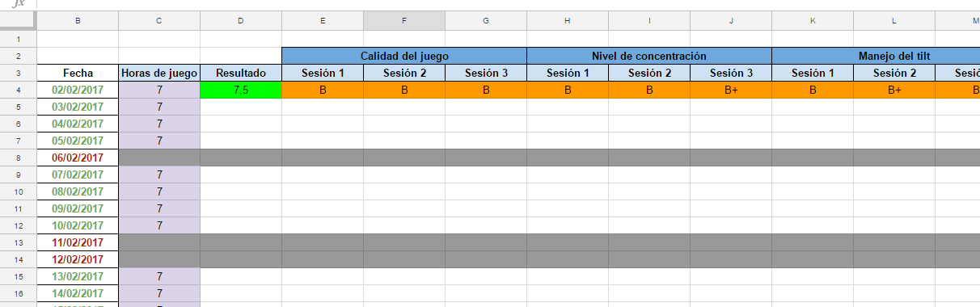Select date cell 02/02/2017

coord(78,90)
